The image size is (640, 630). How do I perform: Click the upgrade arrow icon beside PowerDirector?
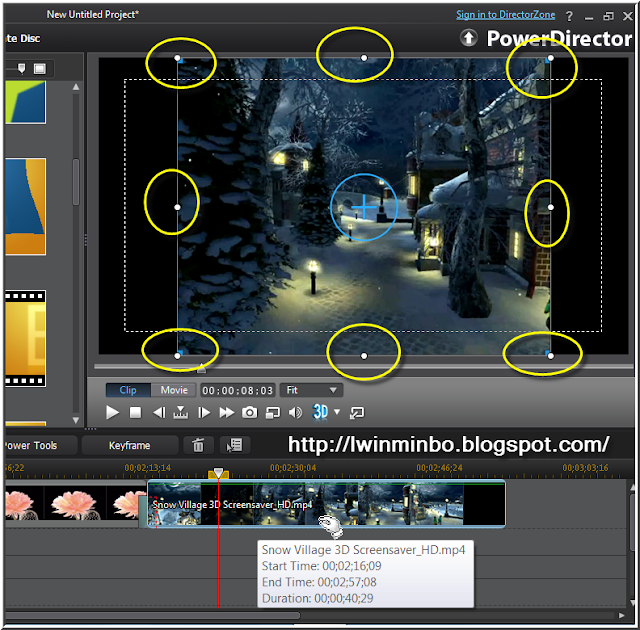[x=469, y=38]
